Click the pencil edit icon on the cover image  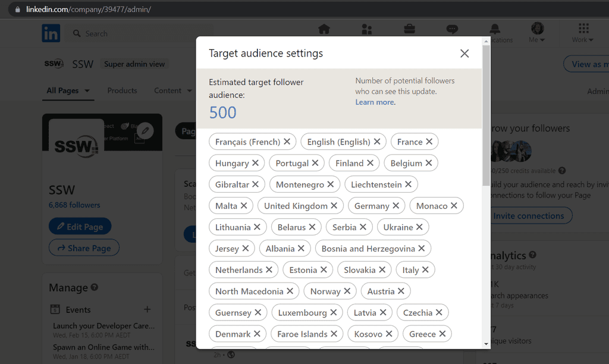coord(144,131)
